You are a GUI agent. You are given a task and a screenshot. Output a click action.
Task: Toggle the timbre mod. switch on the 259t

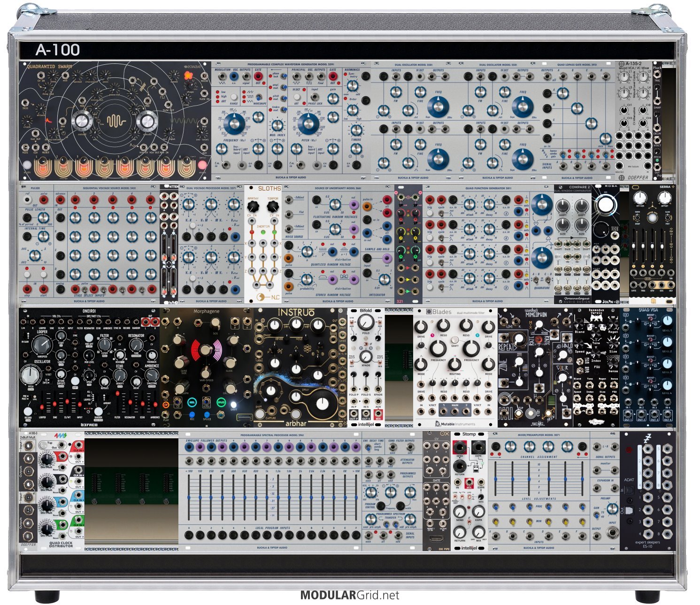click(x=285, y=109)
